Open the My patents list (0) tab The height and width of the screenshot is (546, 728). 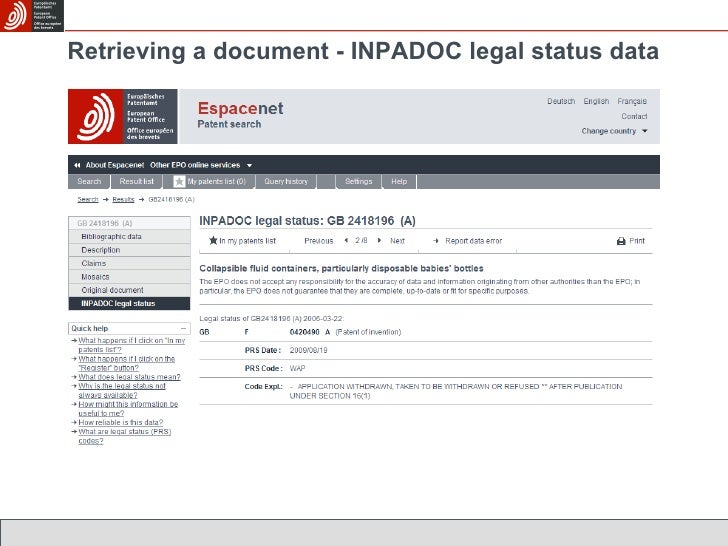[x=209, y=182]
